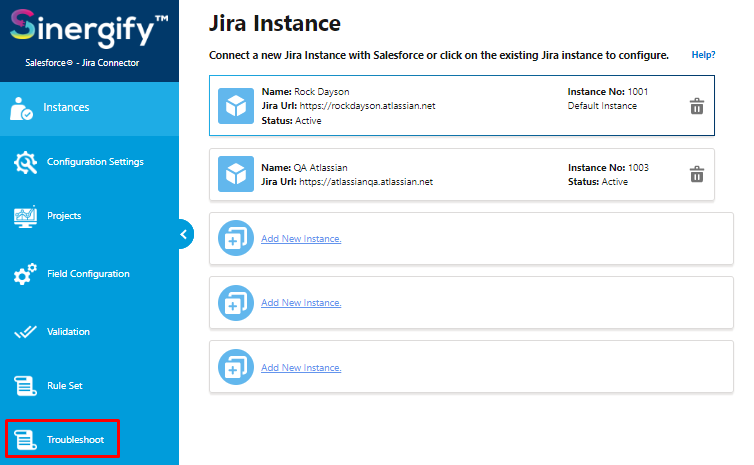This screenshot has width=754, height=465.
Task: Delete the Rock Dayson instance via trash icon
Action: point(697,106)
